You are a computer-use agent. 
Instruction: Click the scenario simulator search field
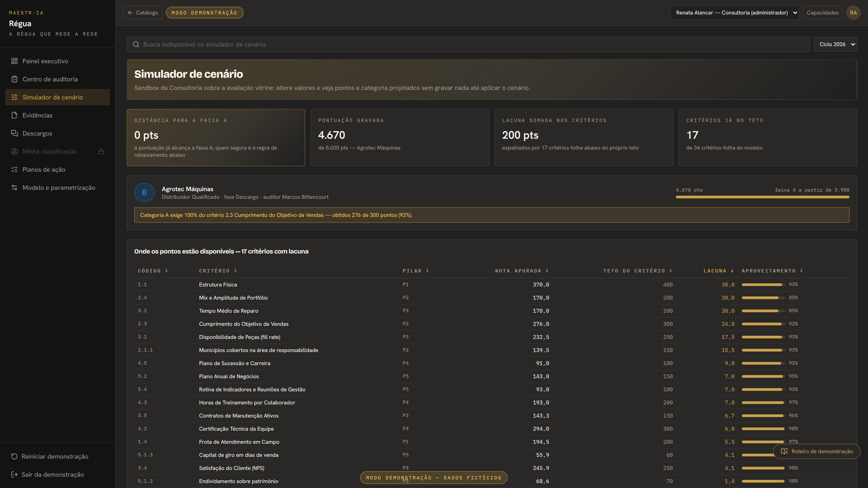click(x=468, y=45)
